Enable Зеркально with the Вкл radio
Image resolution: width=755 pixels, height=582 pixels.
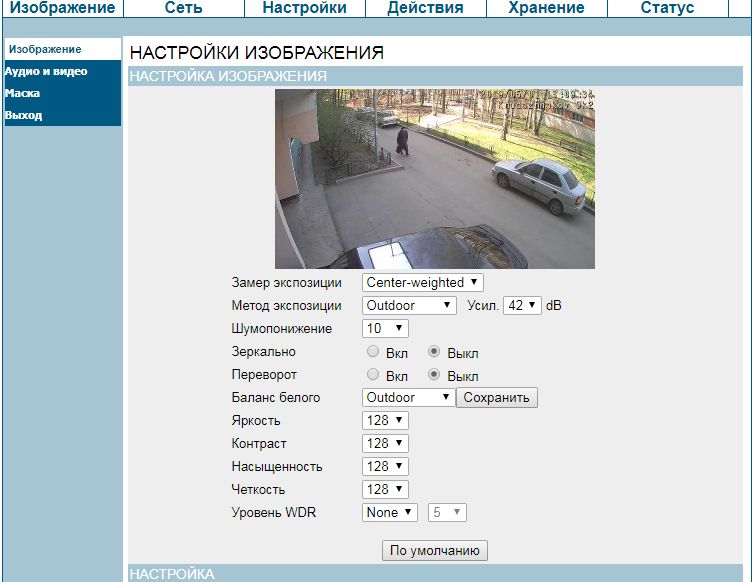point(373,352)
